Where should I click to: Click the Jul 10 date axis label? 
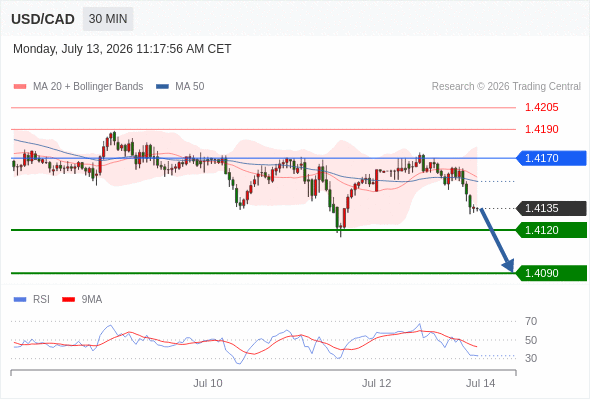point(208,383)
